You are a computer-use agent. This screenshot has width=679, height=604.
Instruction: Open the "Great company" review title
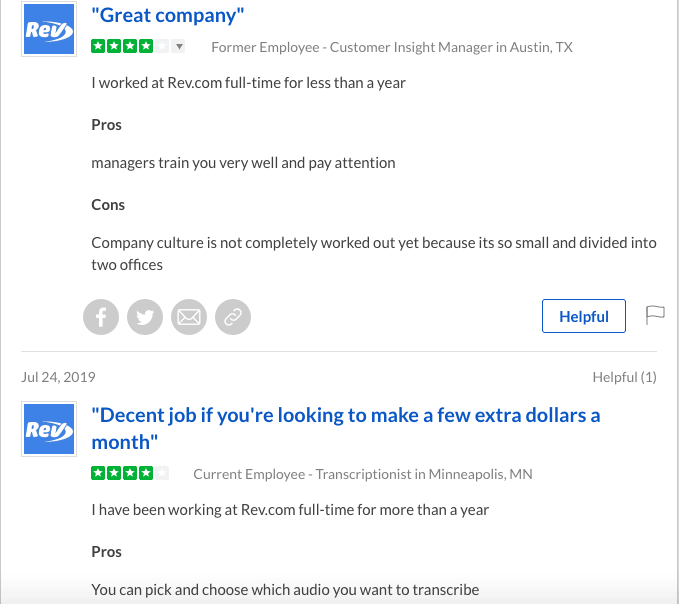point(168,16)
